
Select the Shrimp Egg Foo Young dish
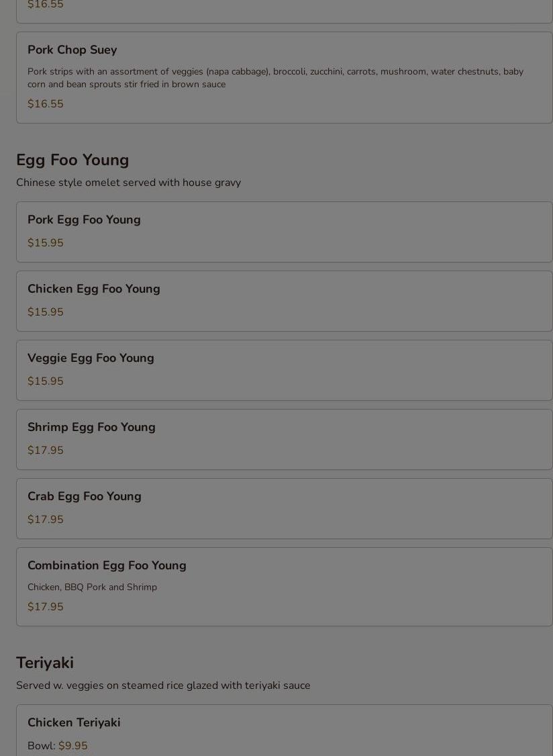pos(91,428)
